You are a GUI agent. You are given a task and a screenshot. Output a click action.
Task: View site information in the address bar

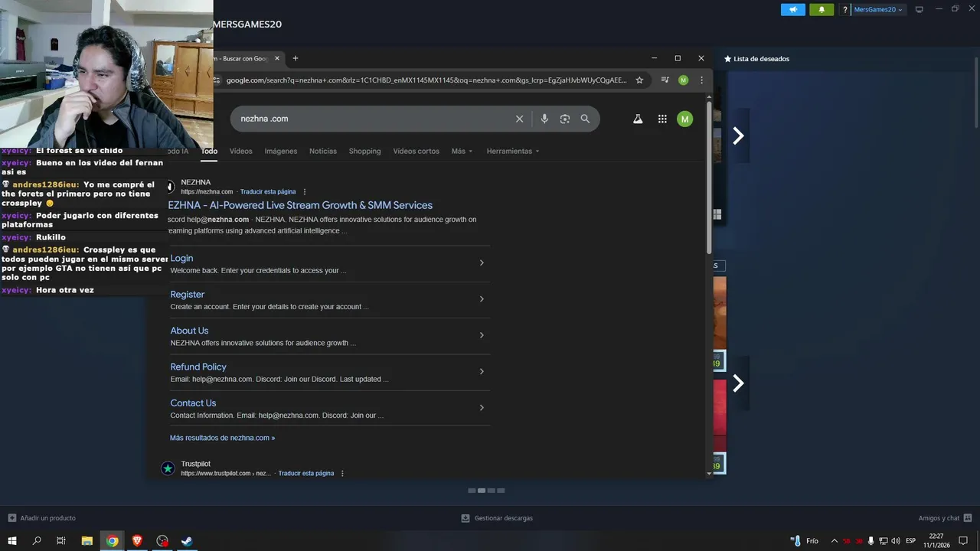point(218,80)
